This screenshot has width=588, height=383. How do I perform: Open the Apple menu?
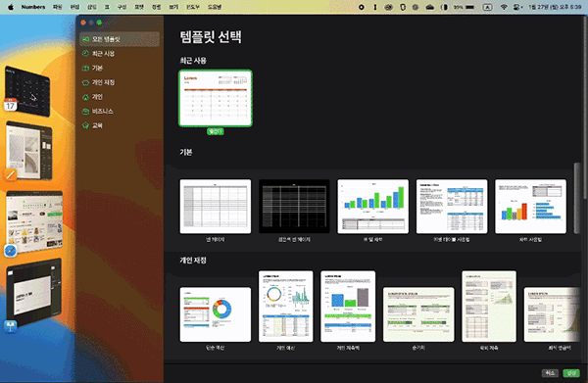[x=11, y=7]
